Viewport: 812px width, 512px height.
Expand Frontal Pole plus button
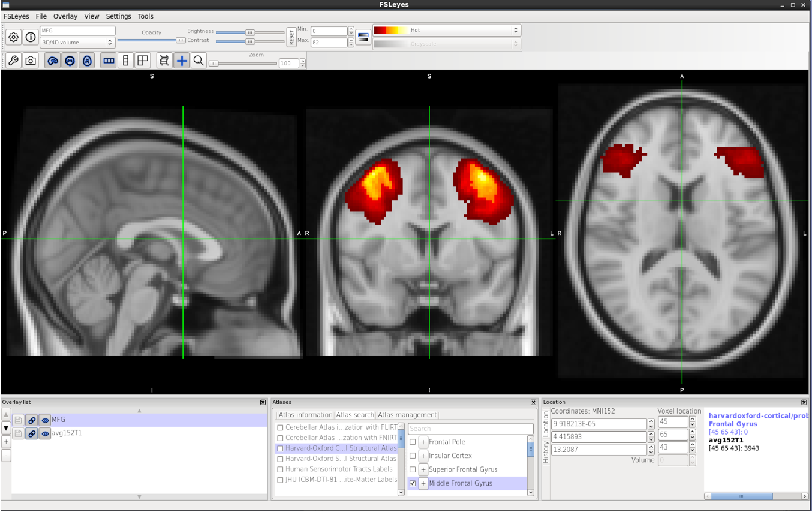point(423,442)
